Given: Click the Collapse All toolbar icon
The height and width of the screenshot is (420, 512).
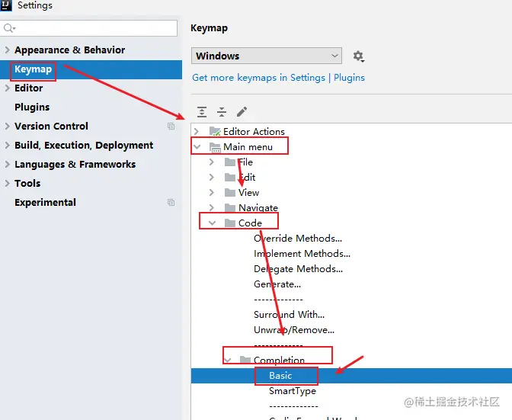Looking at the screenshot, I should tap(222, 112).
